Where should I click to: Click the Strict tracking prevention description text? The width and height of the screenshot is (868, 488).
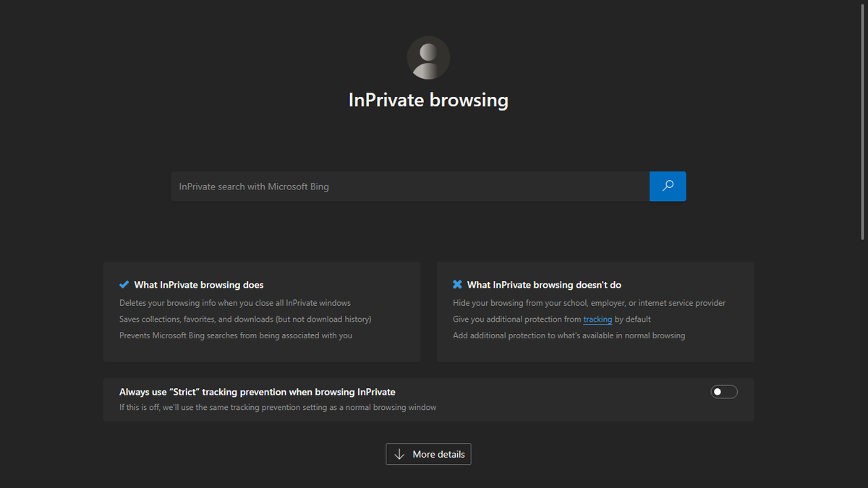[278, 407]
